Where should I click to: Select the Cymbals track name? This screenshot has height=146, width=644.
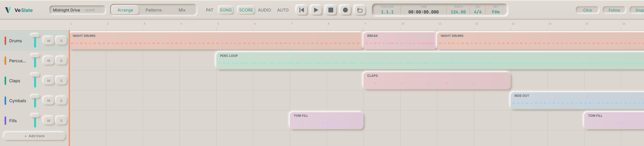coord(18,101)
